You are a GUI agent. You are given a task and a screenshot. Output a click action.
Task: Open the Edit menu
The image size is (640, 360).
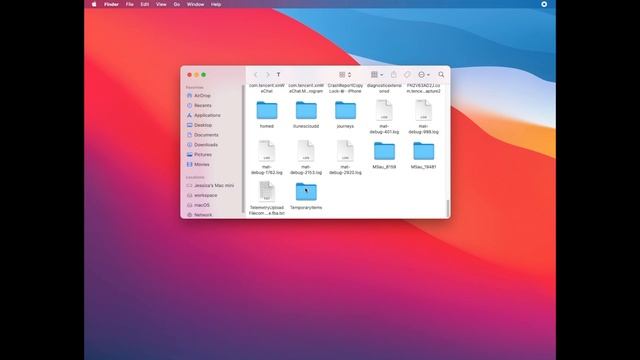(x=144, y=4)
